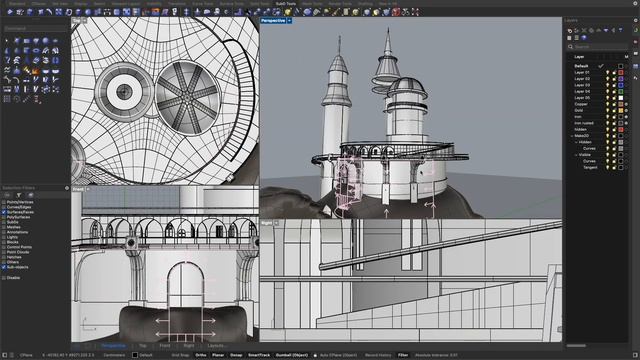Viewport: 640px width, 360px height.
Task: Change the yellow color swatch of Gold layer
Action: tap(621, 110)
